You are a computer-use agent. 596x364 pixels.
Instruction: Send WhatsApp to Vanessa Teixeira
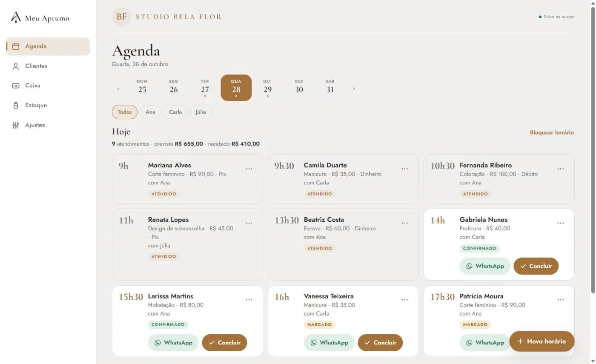point(329,343)
